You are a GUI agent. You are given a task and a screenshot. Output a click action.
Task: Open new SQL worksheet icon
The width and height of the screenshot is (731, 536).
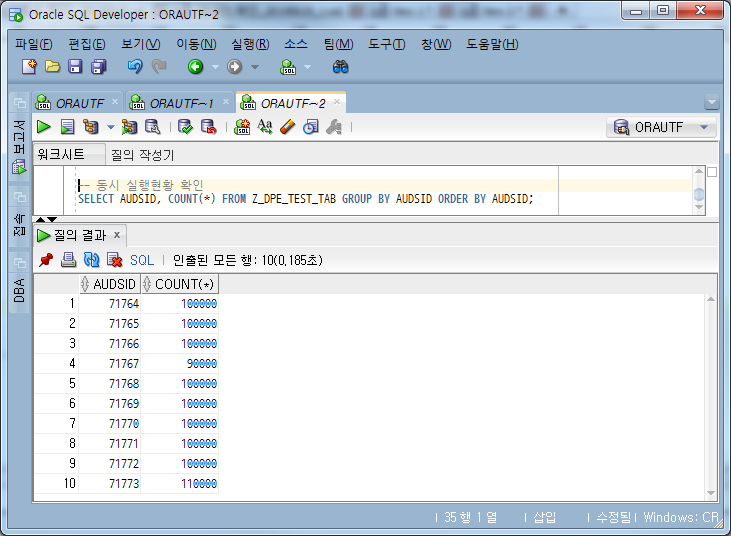point(288,67)
